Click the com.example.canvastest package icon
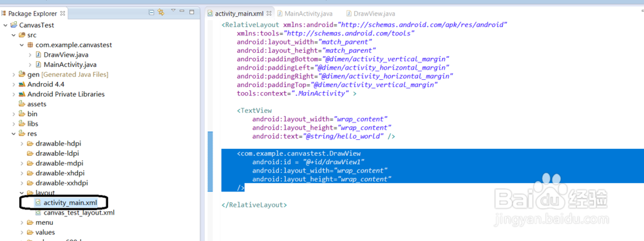 click(x=30, y=45)
